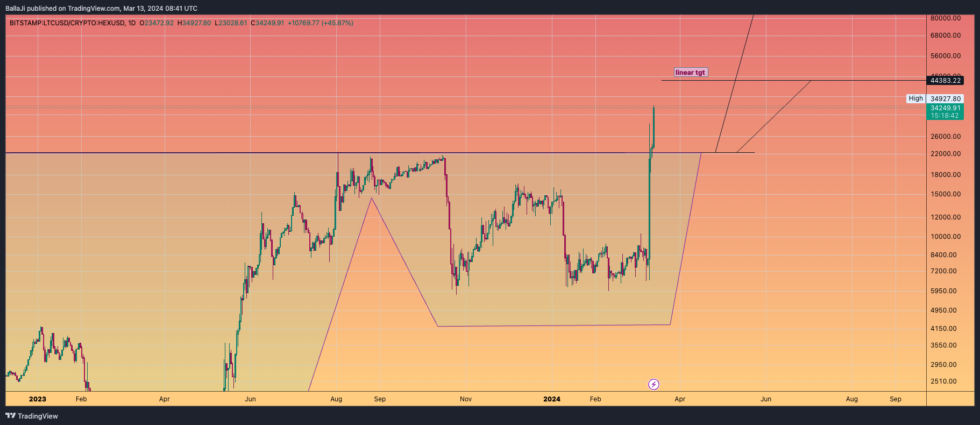Click the 44383.22 price line label

945,81
